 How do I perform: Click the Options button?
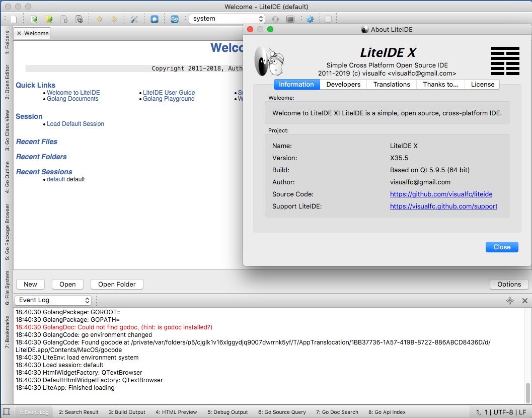[509, 285]
